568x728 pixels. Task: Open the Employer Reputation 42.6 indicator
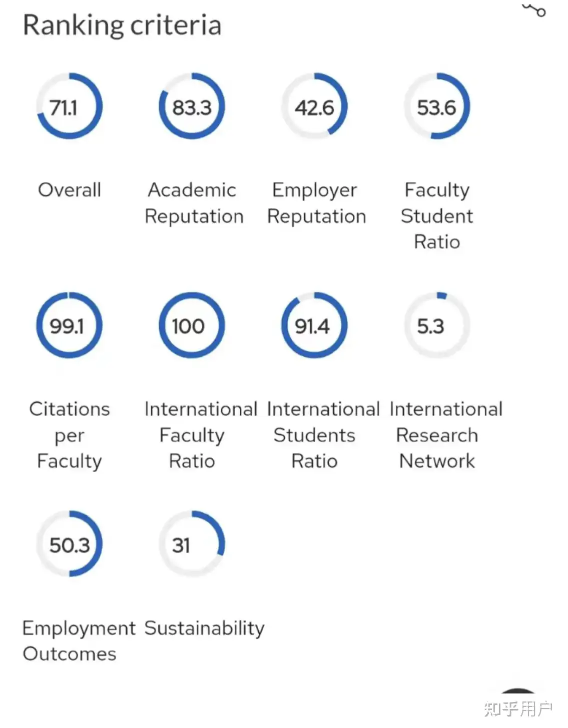[x=314, y=106]
